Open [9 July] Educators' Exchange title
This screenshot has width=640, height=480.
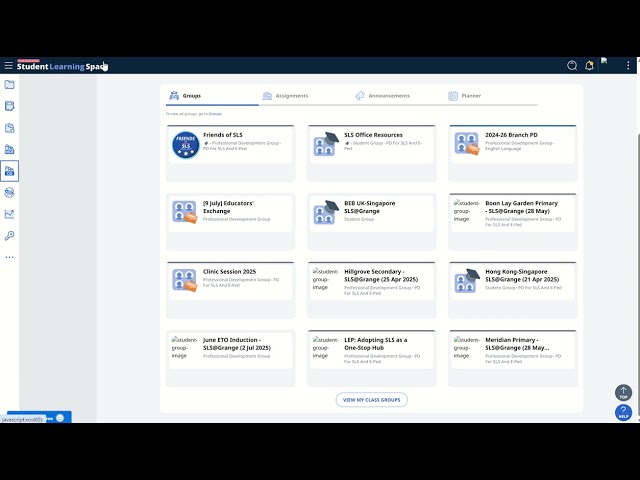click(x=228, y=207)
